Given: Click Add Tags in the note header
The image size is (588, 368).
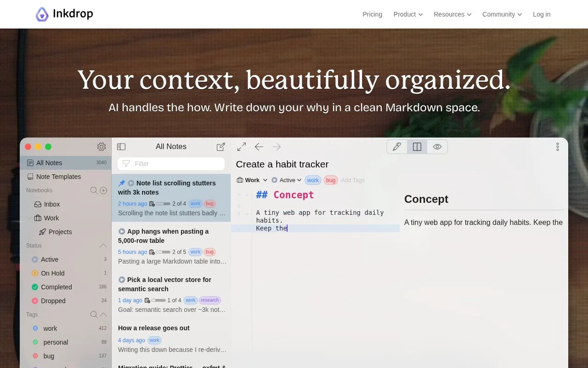Looking at the screenshot, I should [x=353, y=180].
